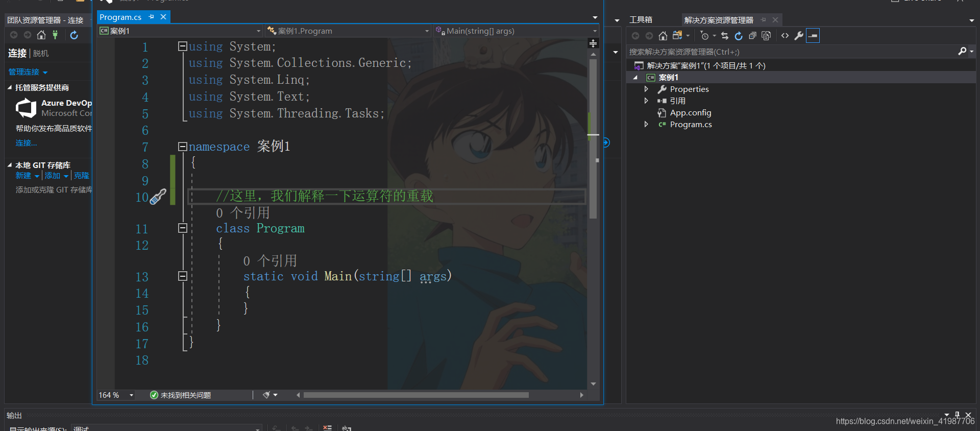Refresh the Team Explorer panel
This screenshot has height=431, width=980.
coord(74,35)
